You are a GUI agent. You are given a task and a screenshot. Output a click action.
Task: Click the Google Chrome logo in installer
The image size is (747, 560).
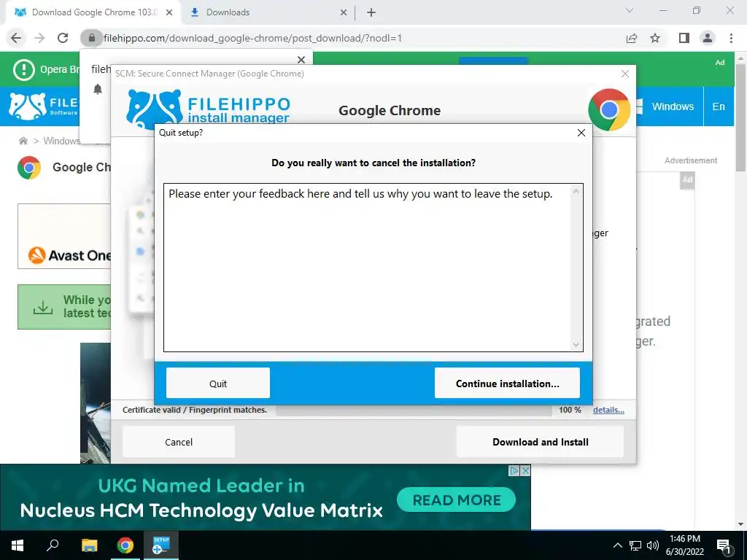coord(609,109)
